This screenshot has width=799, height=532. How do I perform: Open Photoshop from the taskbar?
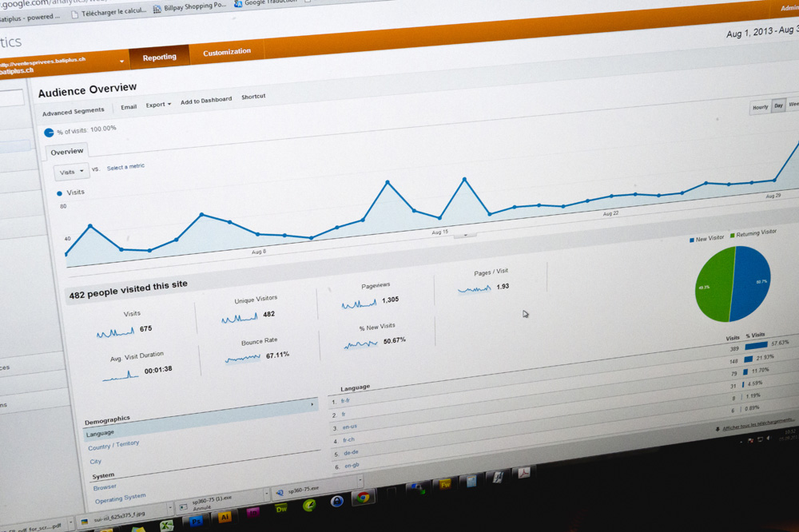click(197, 522)
